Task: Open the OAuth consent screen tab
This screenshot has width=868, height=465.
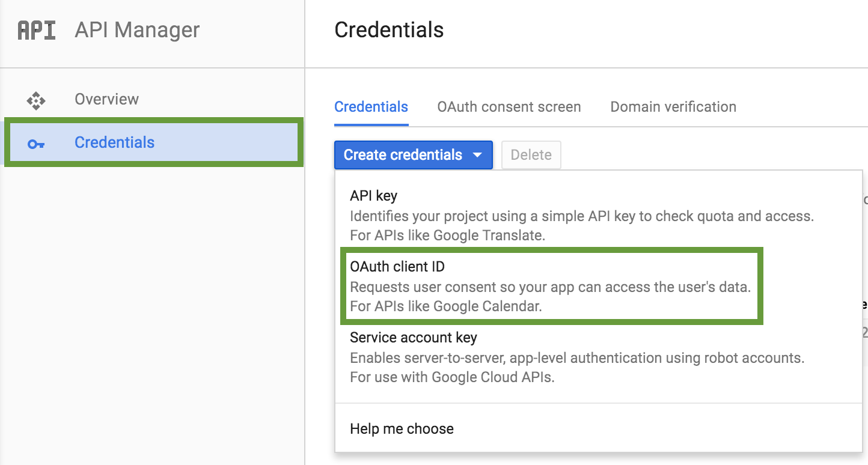Action: coord(509,107)
